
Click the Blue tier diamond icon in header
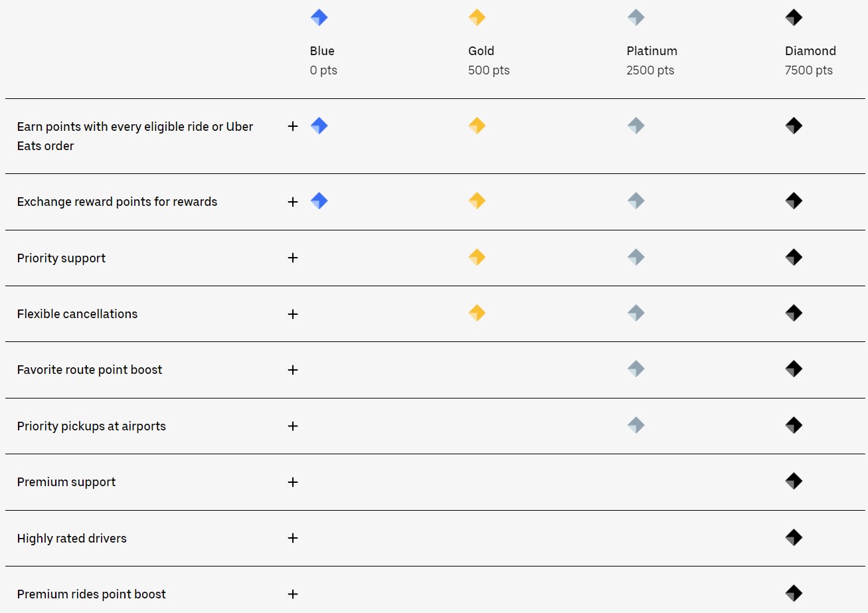tap(319, 18)
